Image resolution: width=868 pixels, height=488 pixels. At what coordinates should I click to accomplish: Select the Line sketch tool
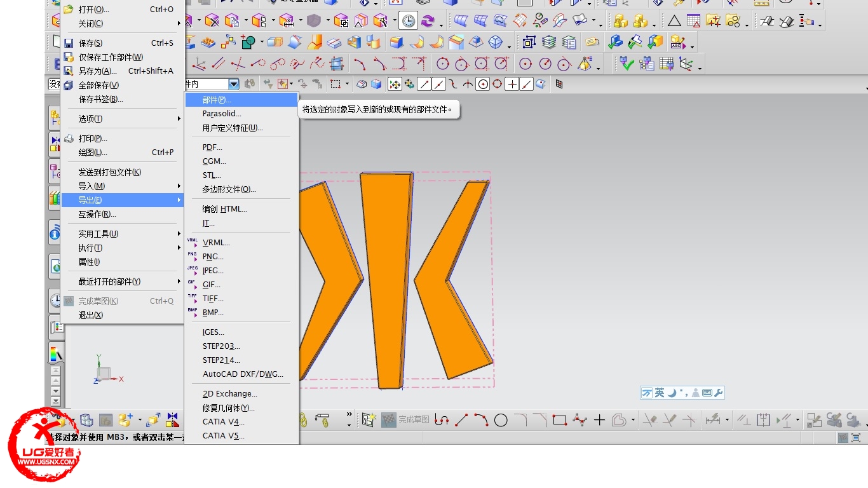461,419
